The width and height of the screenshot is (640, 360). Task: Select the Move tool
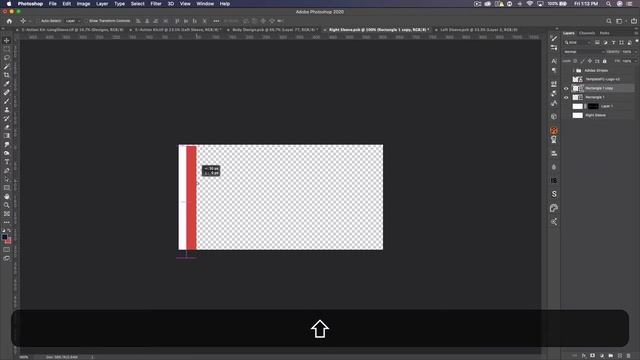(7, 40)
